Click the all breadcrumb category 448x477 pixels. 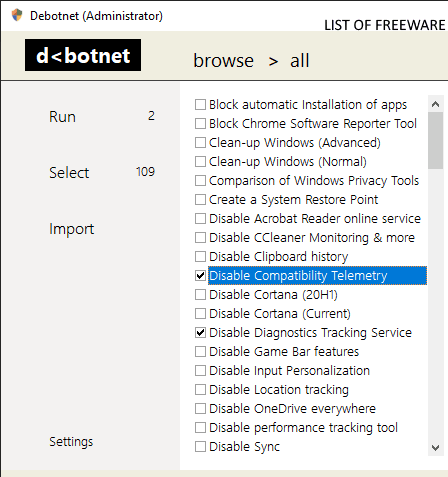click(x=300, y=61)
